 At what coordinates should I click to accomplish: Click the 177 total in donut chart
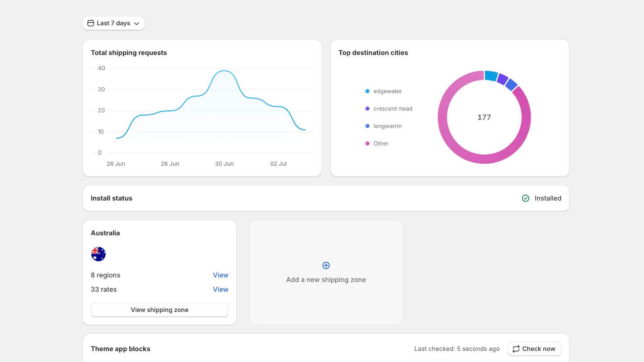(x=484, y=117)
